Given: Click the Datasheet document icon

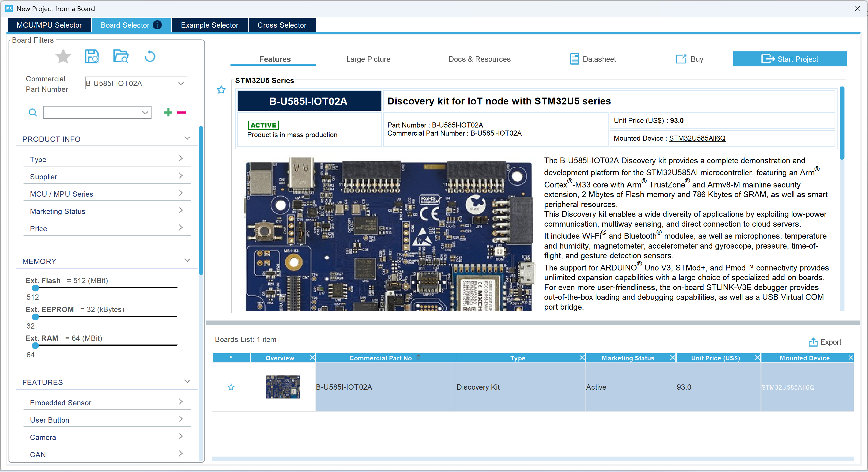Looking at the screenshot, I should pos(574,59).
